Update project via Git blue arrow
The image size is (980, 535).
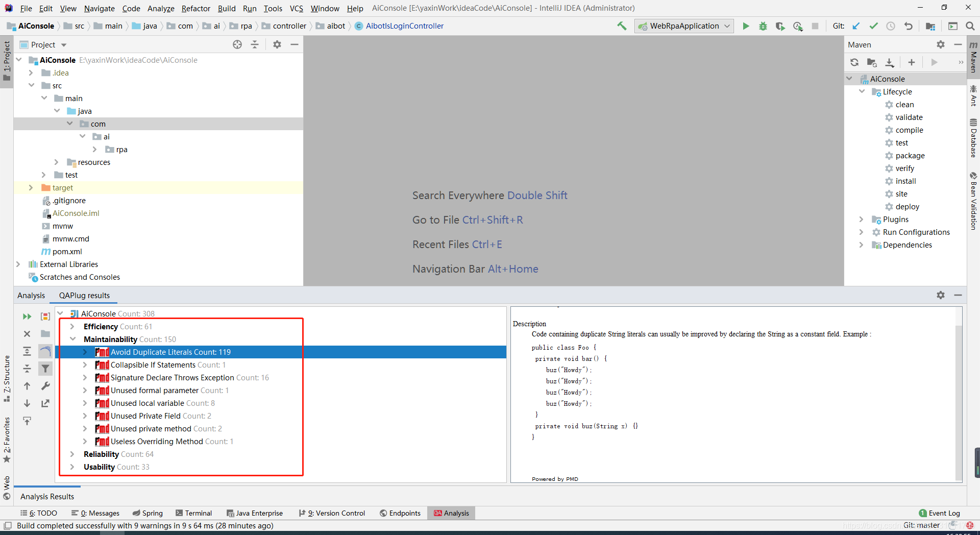point(856,26)
